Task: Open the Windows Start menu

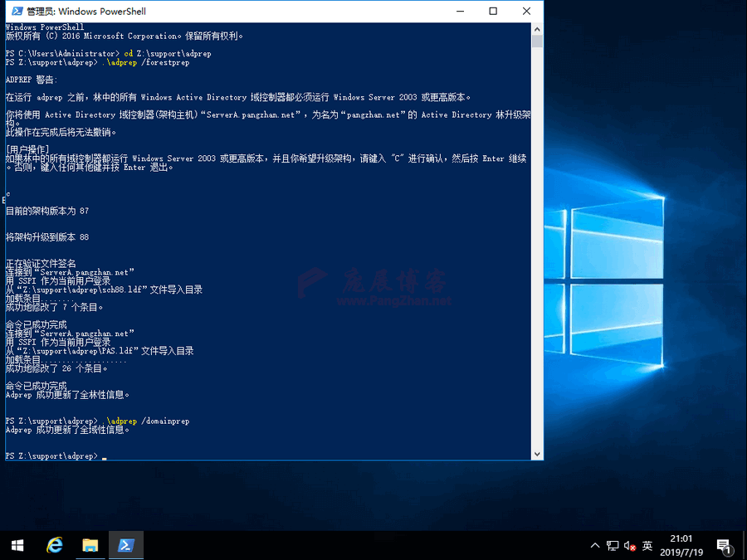Action: pos(17,545)
